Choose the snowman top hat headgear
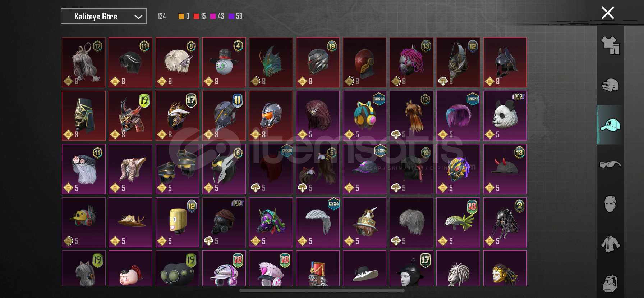This screenshot has height=298, width=644. [224, 62]
